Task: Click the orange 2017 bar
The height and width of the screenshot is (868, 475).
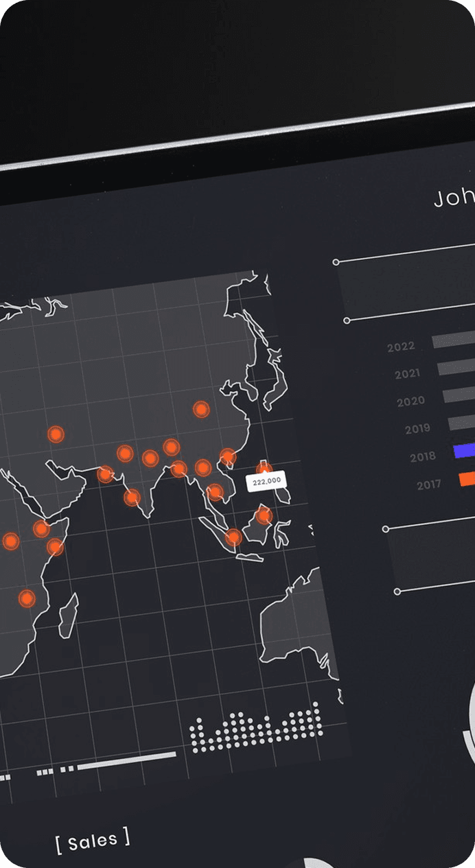Action: click(467, 479)
